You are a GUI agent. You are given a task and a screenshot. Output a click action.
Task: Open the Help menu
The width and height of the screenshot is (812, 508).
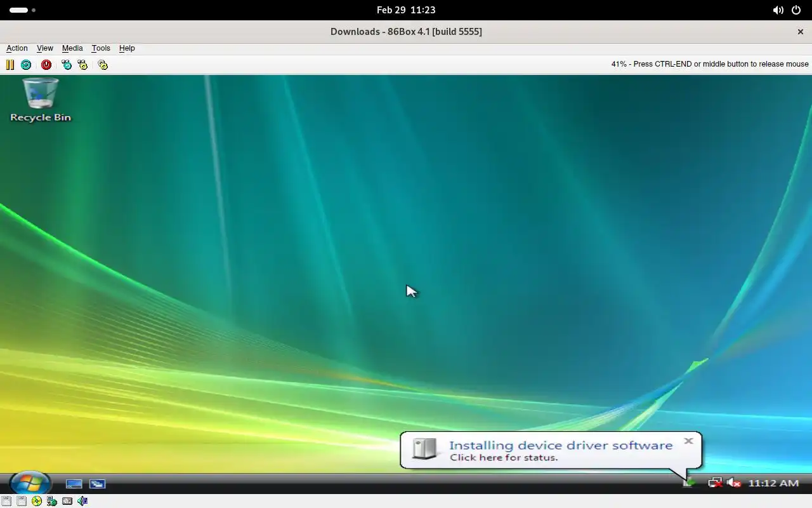[127, 48]
